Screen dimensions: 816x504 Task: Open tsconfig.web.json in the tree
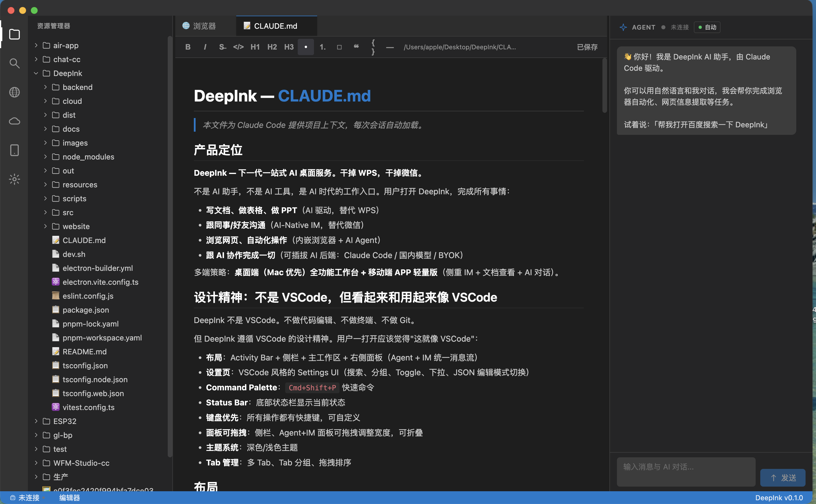click(x=93, y=393)
